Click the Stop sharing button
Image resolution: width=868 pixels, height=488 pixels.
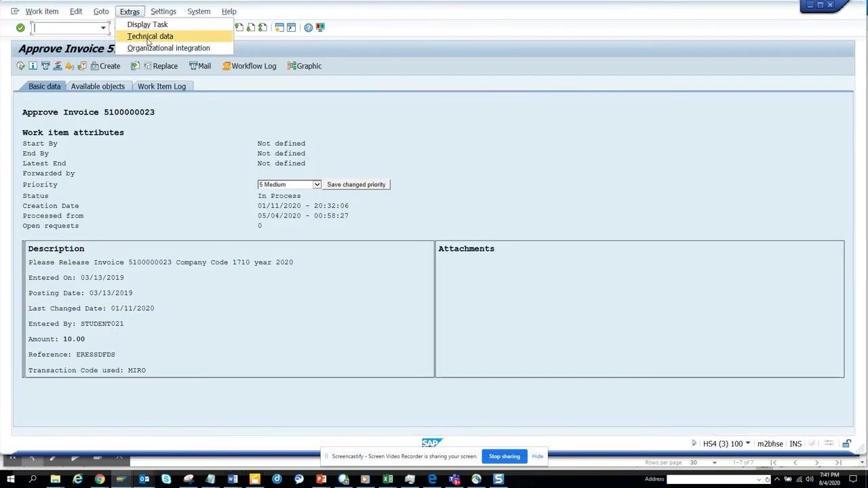[x=505, y=456]
